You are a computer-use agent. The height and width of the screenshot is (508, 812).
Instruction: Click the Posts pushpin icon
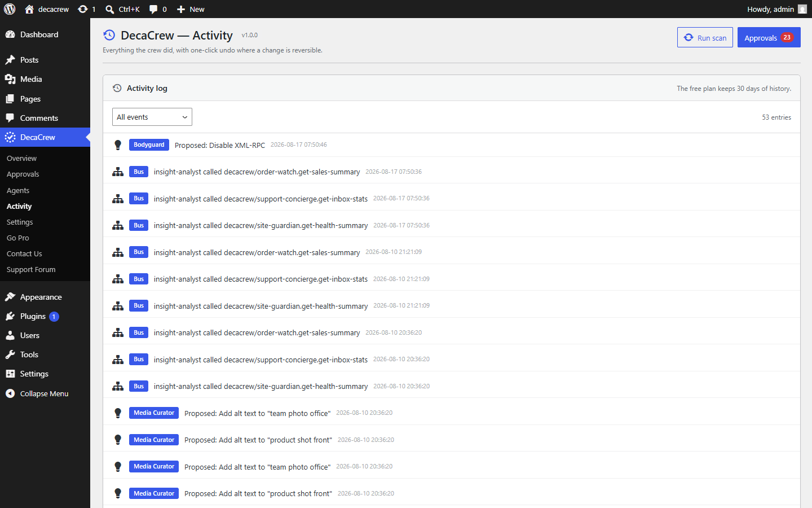tap(10, 60)
